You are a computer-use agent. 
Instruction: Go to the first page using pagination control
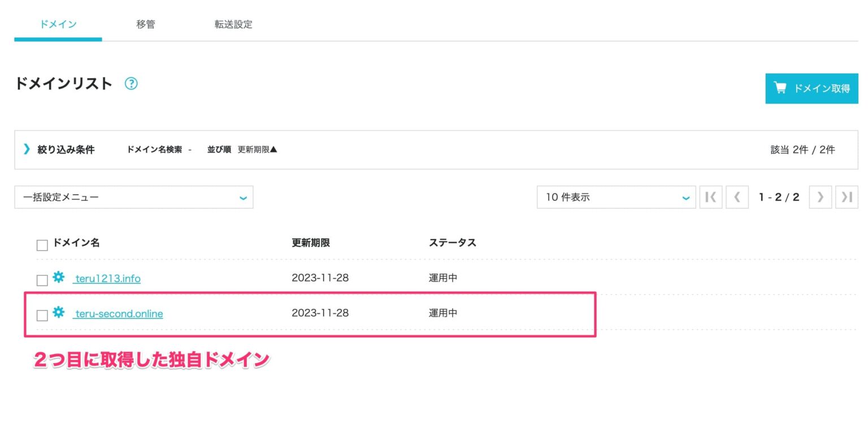click(x=711, y=197)
